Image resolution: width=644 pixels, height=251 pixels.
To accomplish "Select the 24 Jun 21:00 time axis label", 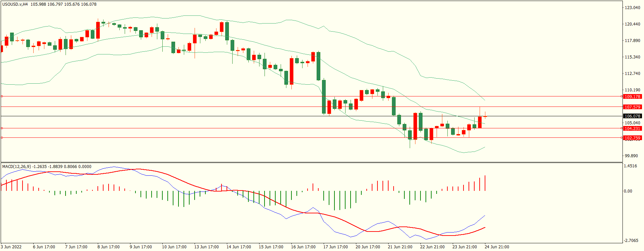I will 497,247.
